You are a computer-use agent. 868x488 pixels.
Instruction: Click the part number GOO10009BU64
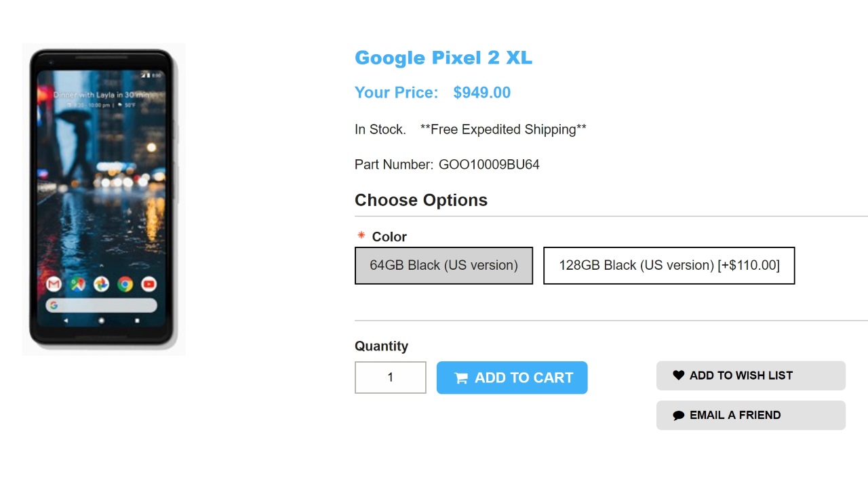(x=489, y=165)
